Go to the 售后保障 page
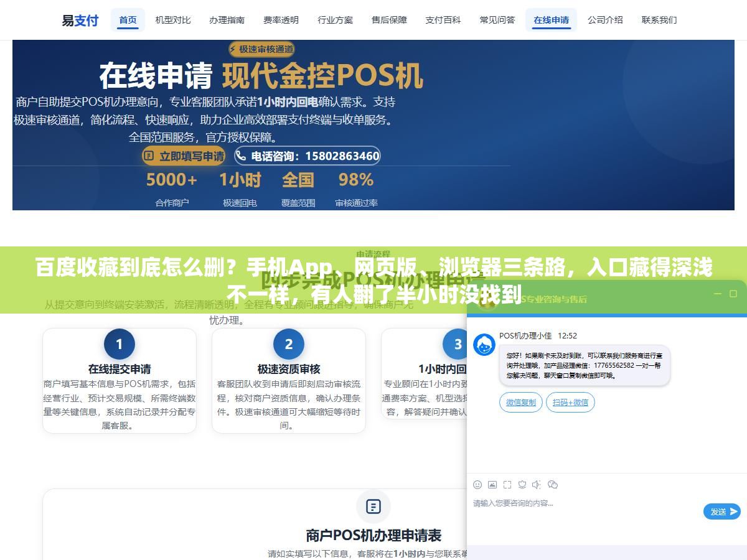Viewport: 747px width, 560px height. point(390,20)
